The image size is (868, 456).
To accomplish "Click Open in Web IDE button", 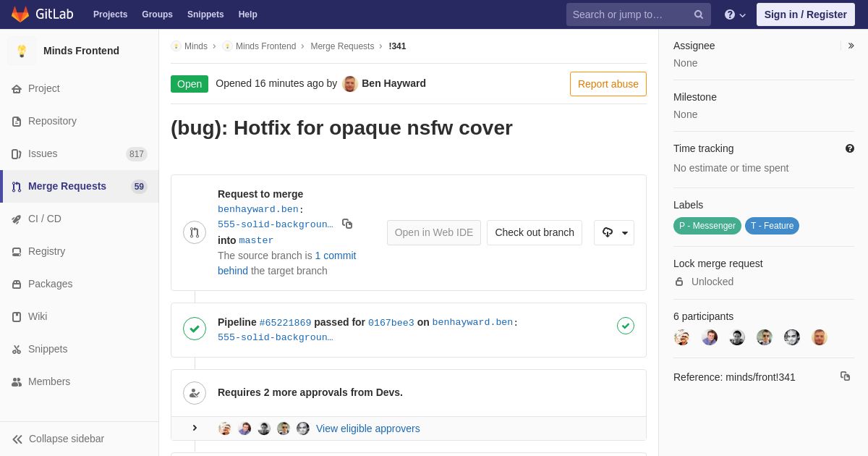I will point(434,232).
